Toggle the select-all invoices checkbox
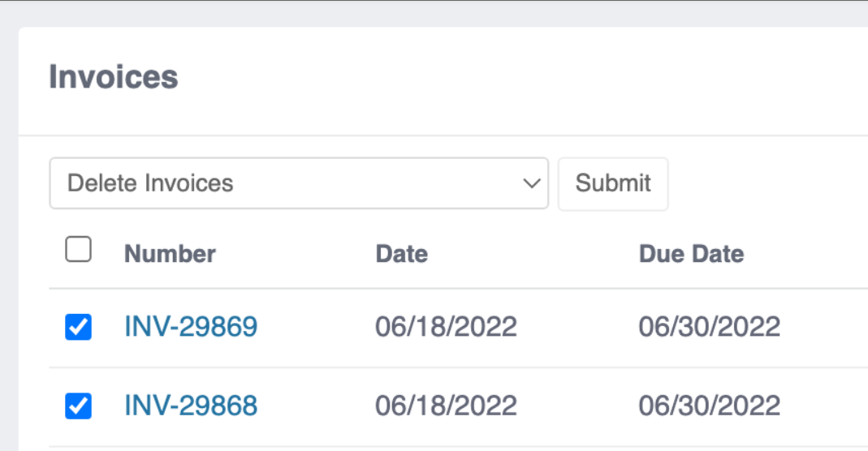Image resolution: width=868 pixels, height=451 pixels. [78, 250]
